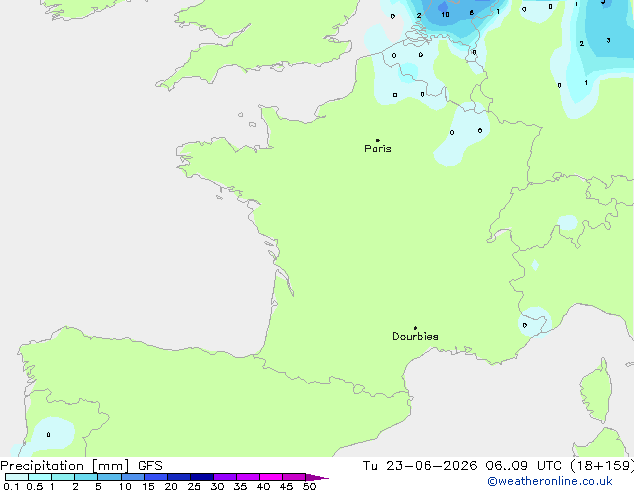Pick the 10–15 mm legend swatch
634x490 pixels.
click(133, 477)
